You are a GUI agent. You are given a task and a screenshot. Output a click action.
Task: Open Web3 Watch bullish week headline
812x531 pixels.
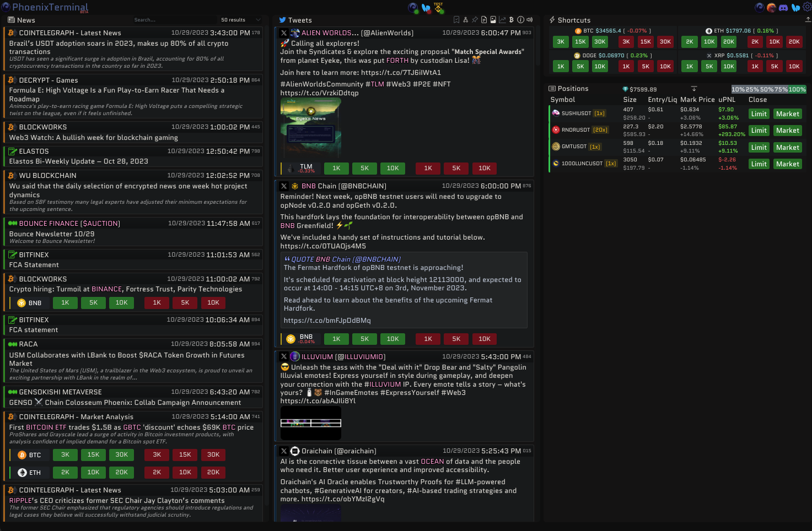(x=93, y=138)
